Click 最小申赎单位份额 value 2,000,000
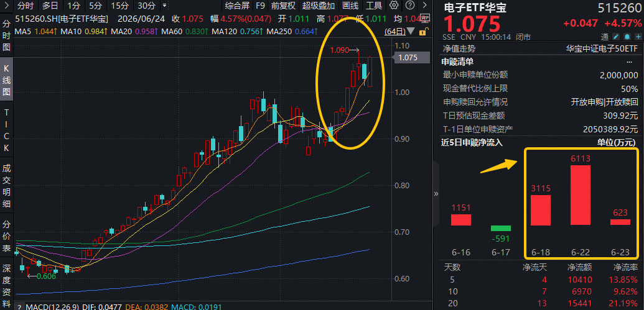 619,75
